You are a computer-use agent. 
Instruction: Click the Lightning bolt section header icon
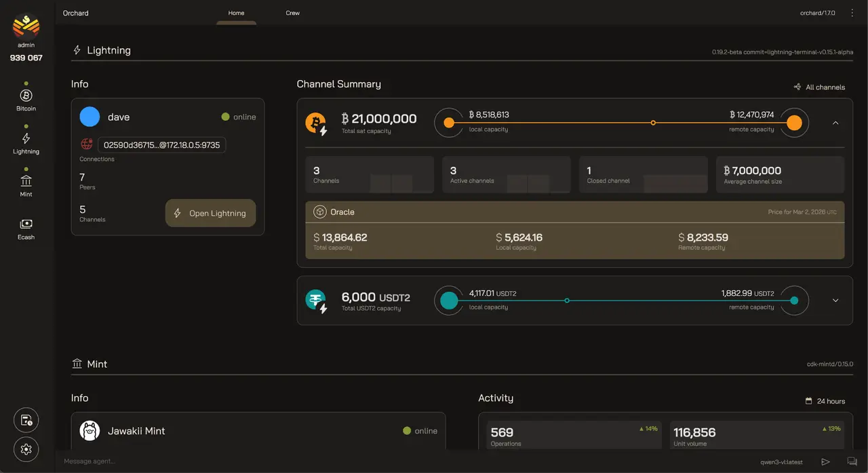[x=77, y=50]
